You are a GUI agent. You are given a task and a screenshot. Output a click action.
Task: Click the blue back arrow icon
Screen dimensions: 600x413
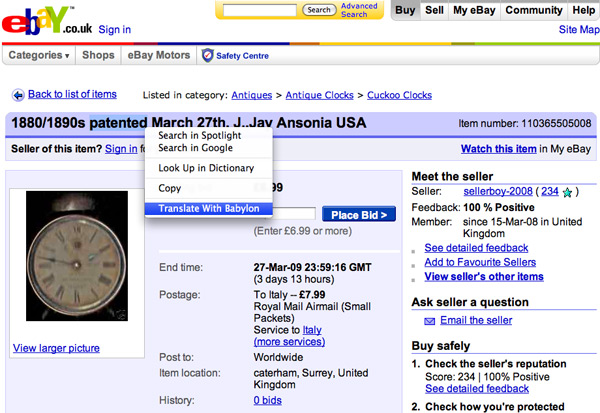coord(18,95)
